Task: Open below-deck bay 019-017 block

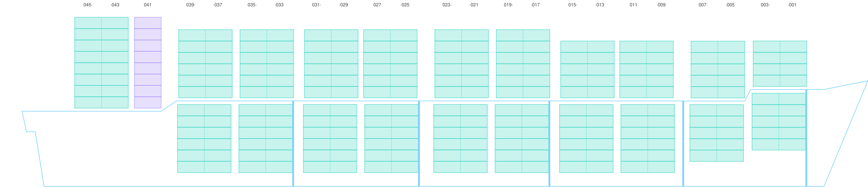Action: 522,139
